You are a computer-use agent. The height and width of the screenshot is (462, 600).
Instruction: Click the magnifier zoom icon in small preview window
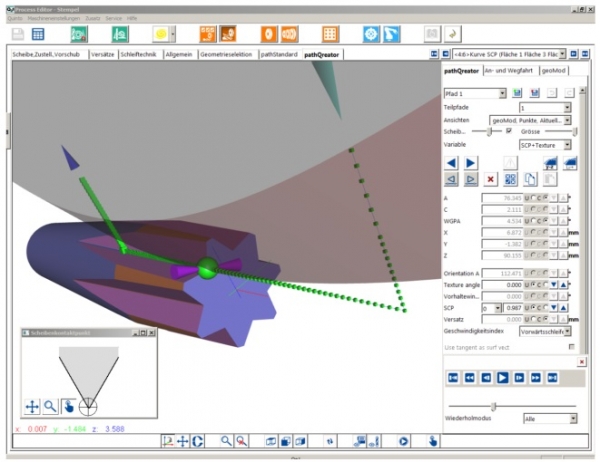click(49, 406)
